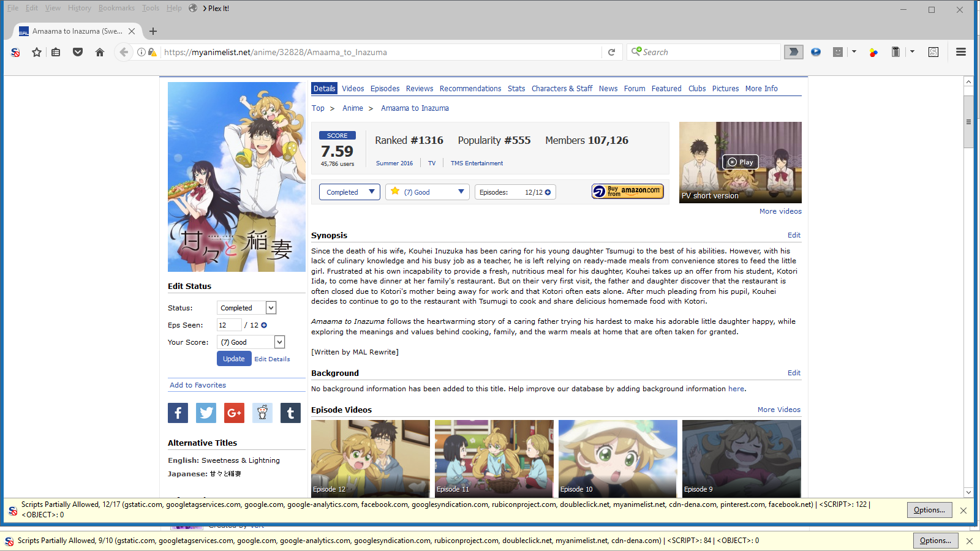Switch to the Episodes tab

pos(385,89)
